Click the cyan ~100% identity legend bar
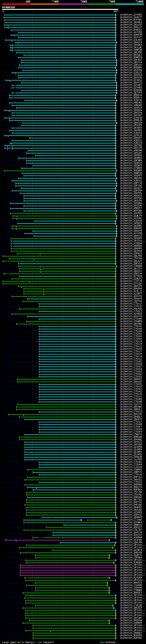 [x=130, y=4]
